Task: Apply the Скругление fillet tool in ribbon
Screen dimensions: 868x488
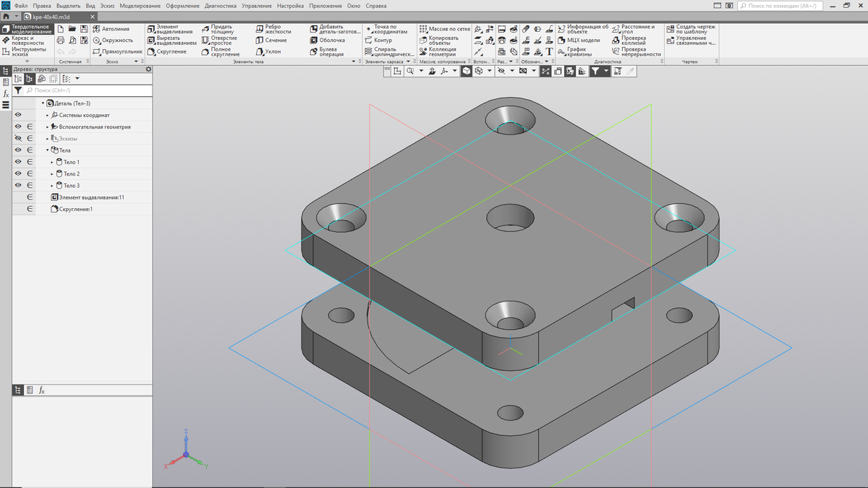Action: tap(167, 52)
